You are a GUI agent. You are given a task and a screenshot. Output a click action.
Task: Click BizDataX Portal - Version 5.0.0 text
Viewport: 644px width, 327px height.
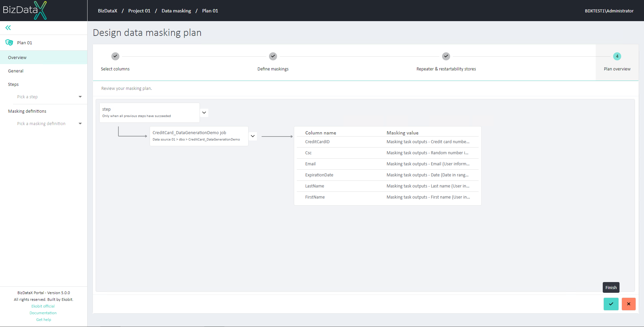(44, 293)
